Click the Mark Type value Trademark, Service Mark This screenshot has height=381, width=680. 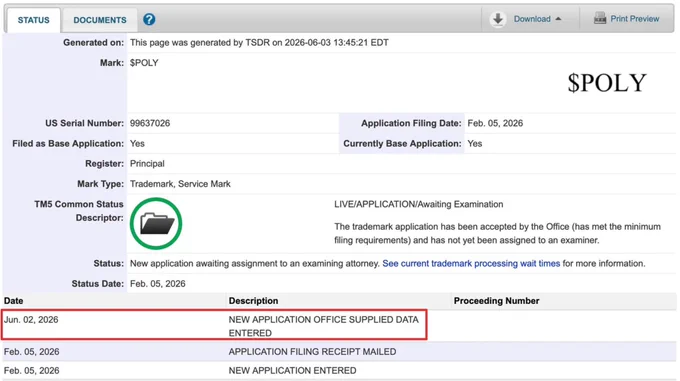pos(180,184)
